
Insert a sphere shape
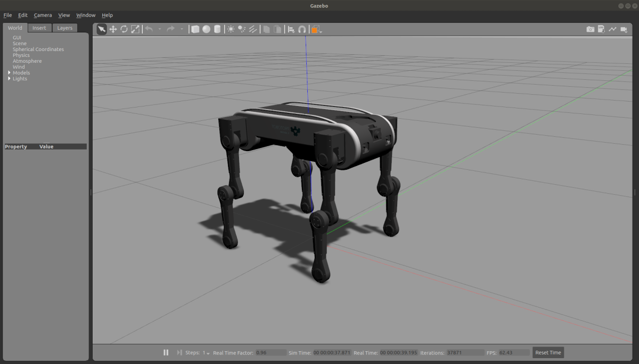[206, 29]
